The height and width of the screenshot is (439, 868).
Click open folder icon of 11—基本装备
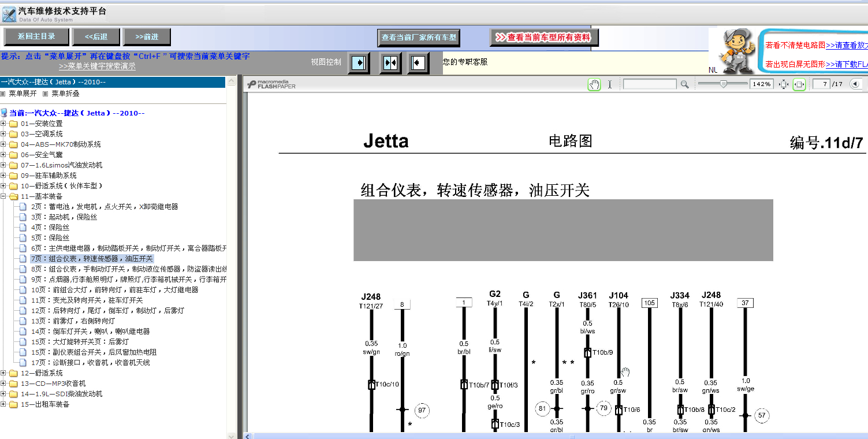pyautogui.click(x=13, y=196)
